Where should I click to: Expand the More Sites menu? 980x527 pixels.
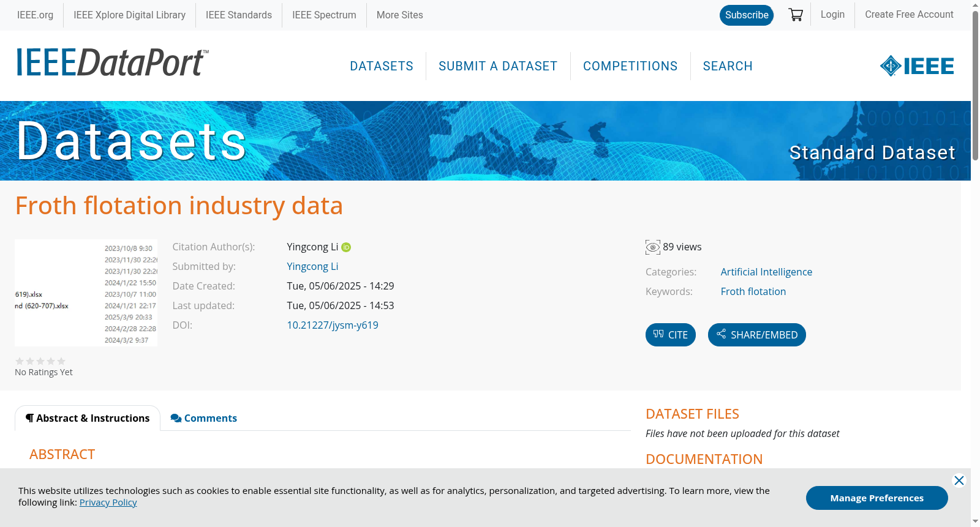tap(400, 15)
